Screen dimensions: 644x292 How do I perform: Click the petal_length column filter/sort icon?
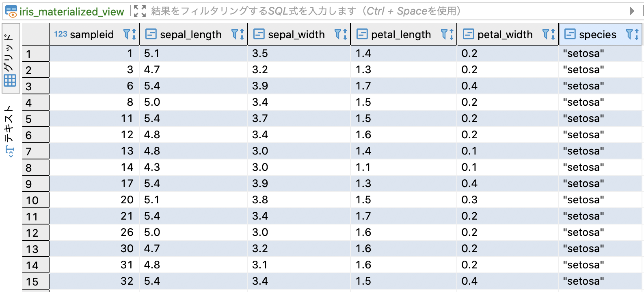(x=447, y=35)
